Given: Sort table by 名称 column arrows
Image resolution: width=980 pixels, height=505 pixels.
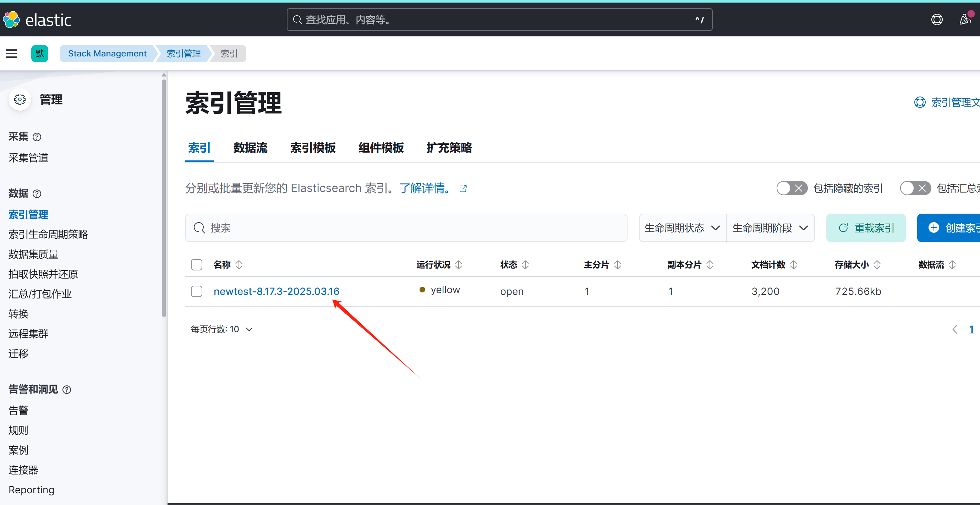Looking at the screenshot, I should coord(239,265).
